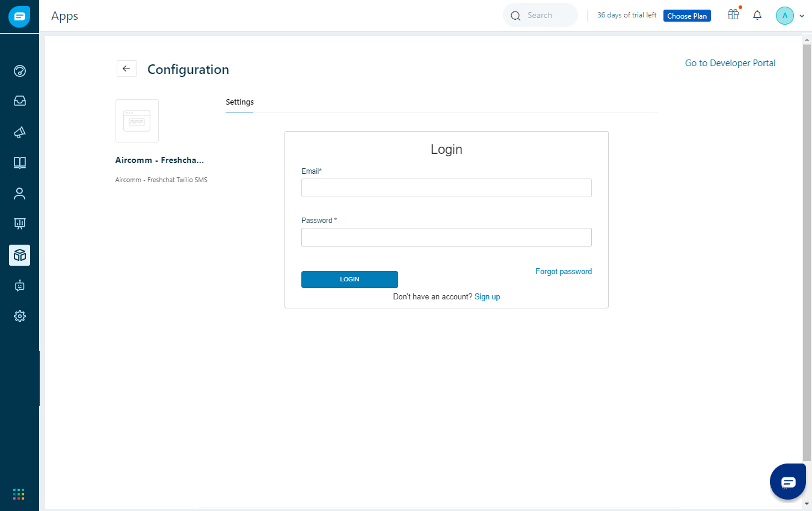This screenshot has width=812, height=511.
Task: Check notifications via the bell icon
Action: 757,15
